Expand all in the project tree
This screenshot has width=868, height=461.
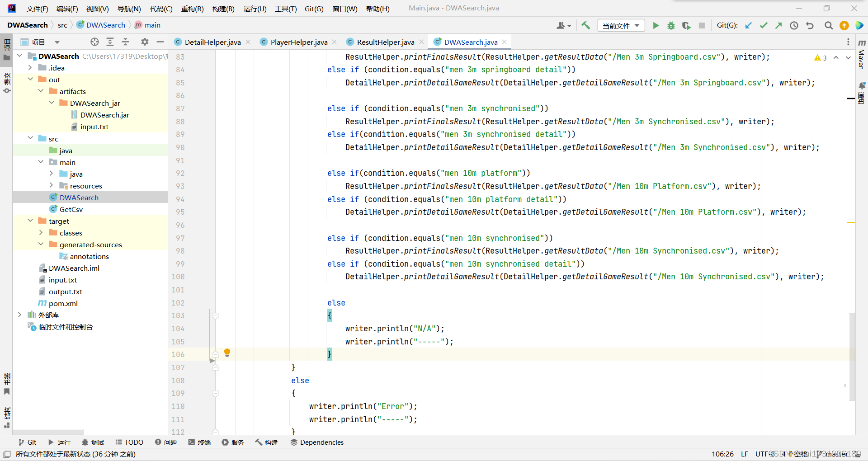tap(110, 42)
